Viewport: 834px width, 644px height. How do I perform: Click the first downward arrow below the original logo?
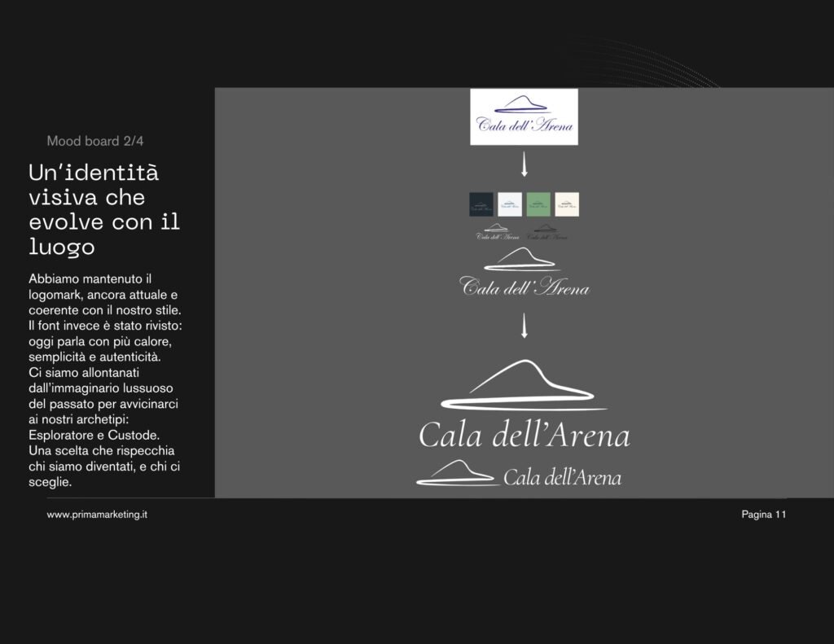pos(524,166)
